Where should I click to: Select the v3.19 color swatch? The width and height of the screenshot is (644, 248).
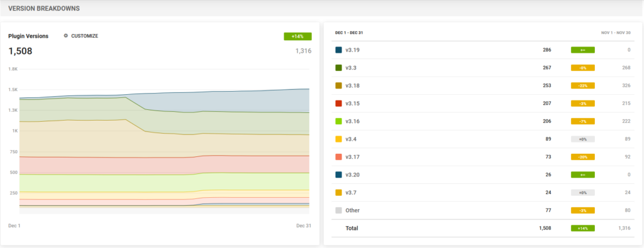coord(338,50)
